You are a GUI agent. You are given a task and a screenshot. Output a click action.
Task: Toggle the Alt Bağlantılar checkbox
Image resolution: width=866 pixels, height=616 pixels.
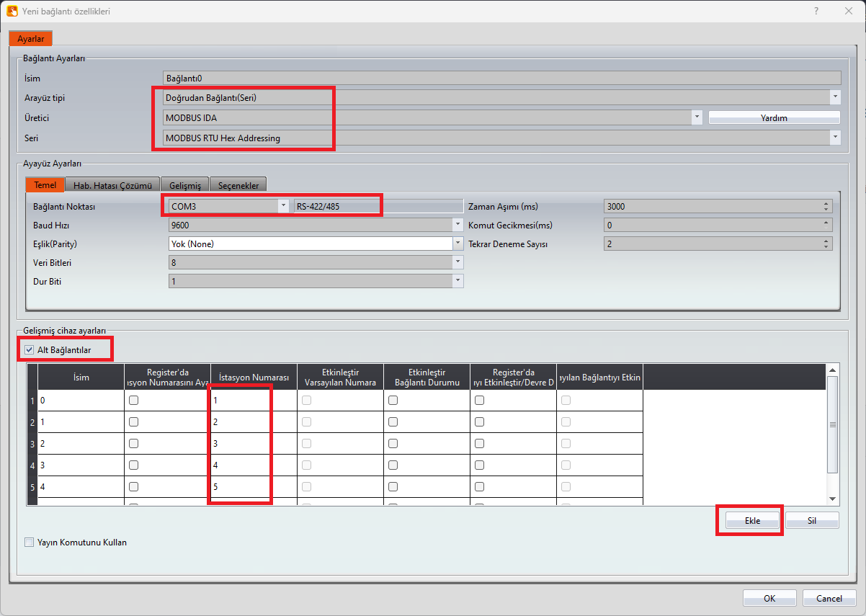pyautogui.click(x=29, y=350)
